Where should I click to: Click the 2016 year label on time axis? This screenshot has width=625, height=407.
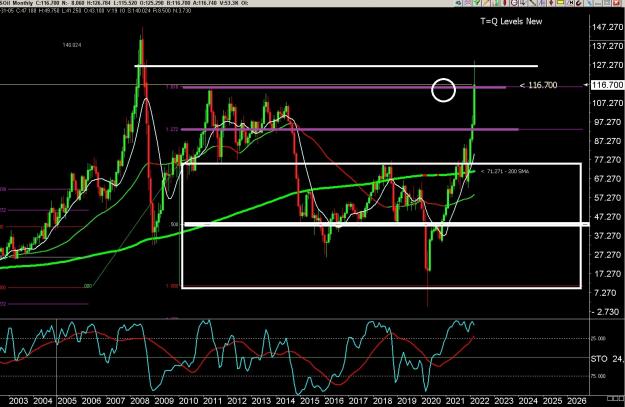pyautogui.click(x=334, y=401)
